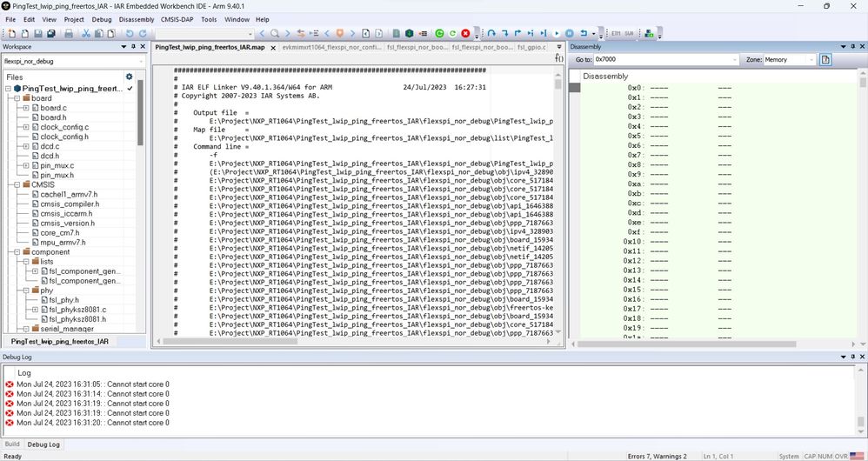
Task: Expand pin_mux.c tree node
Action: (26, 165)
